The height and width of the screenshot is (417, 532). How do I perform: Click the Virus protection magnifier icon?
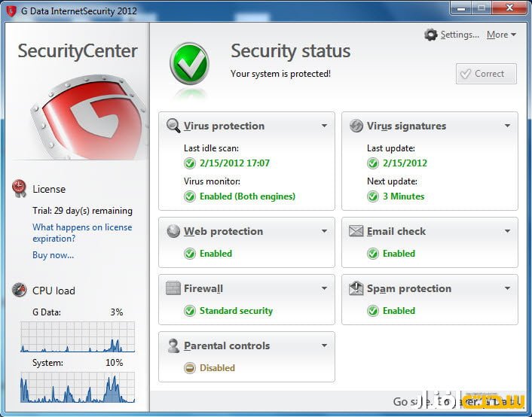point(173,126)
